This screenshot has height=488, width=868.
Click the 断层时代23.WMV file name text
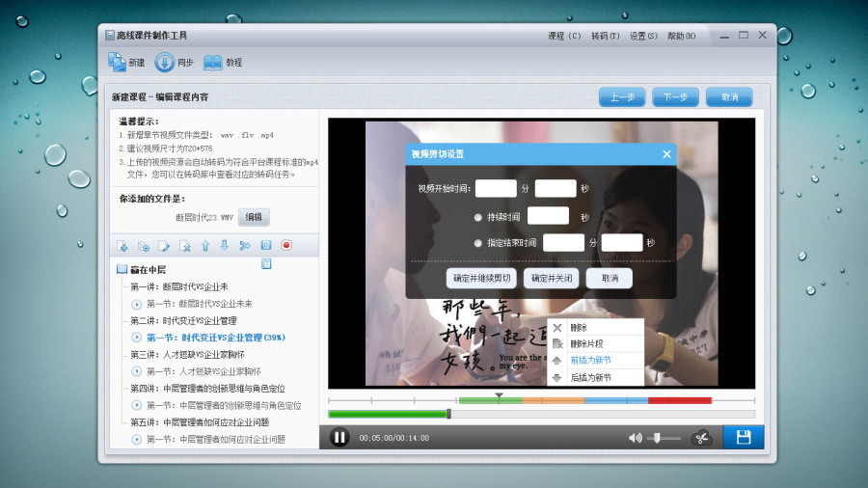tap(204, 217)
